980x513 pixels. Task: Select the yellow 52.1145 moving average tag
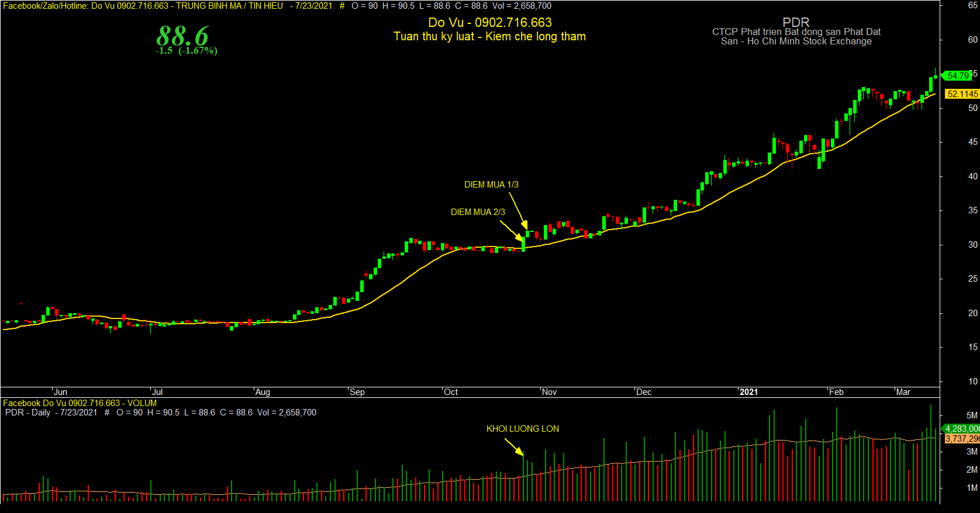(962, 93)
